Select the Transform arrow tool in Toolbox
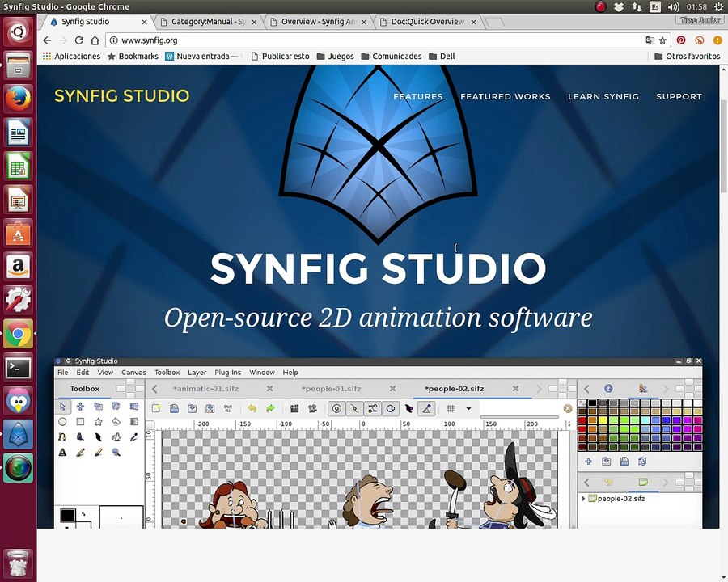The width and height of the screenshot is (728, 582). coord(62,407)
